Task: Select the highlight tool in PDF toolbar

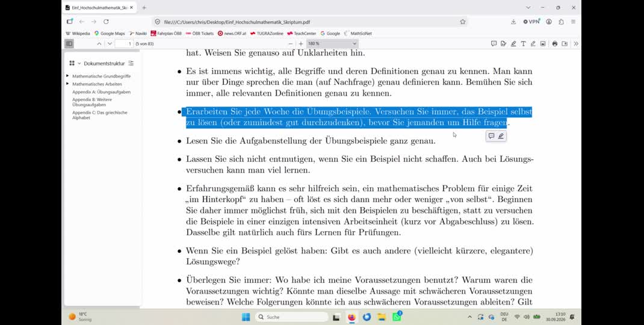Action: click(x=513, y=43)
